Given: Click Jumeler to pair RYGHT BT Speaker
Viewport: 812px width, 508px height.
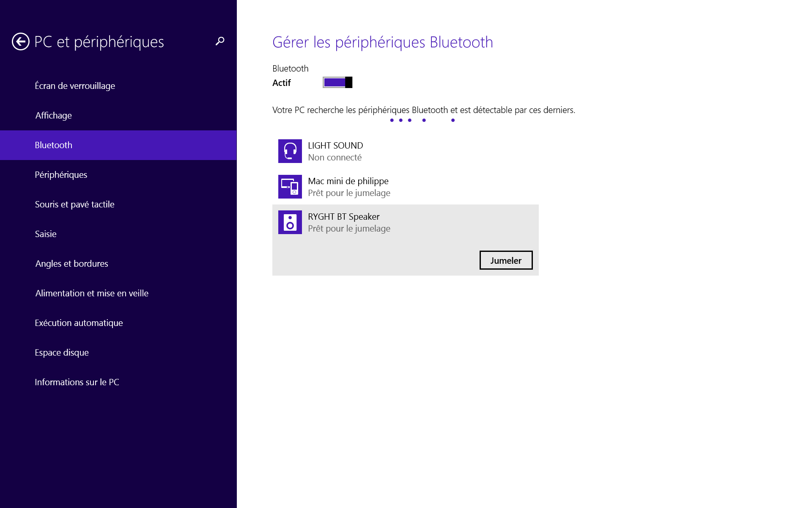Looking at the screenshot, I should pyautogui.click(x=506, y=260).
